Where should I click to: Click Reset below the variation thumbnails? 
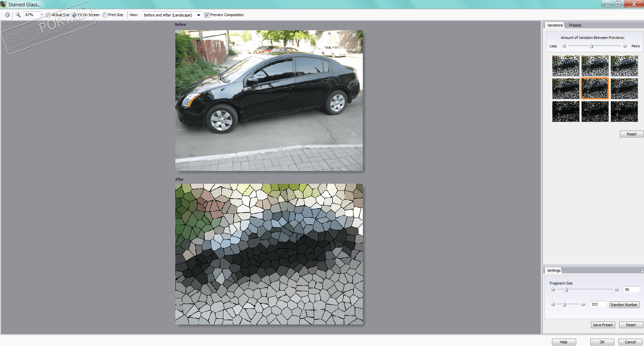632,134
